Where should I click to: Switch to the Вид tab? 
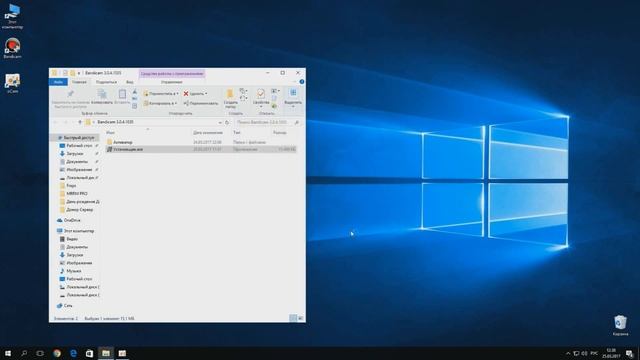[x=129, y=82]
